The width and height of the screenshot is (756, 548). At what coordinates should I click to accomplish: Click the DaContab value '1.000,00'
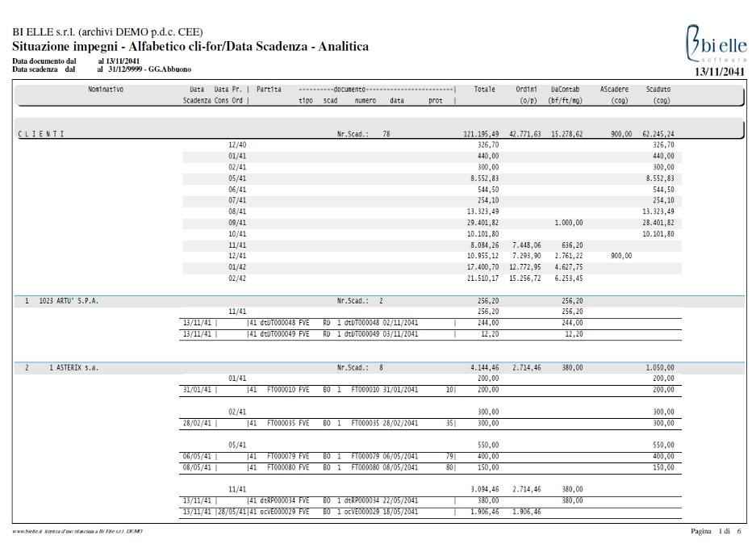[x=569, y=223]
